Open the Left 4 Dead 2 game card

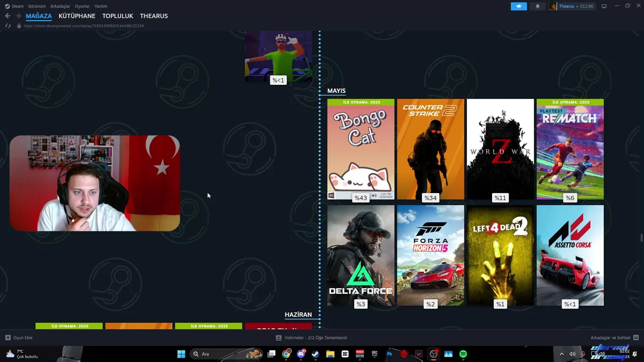click(500, 255)
